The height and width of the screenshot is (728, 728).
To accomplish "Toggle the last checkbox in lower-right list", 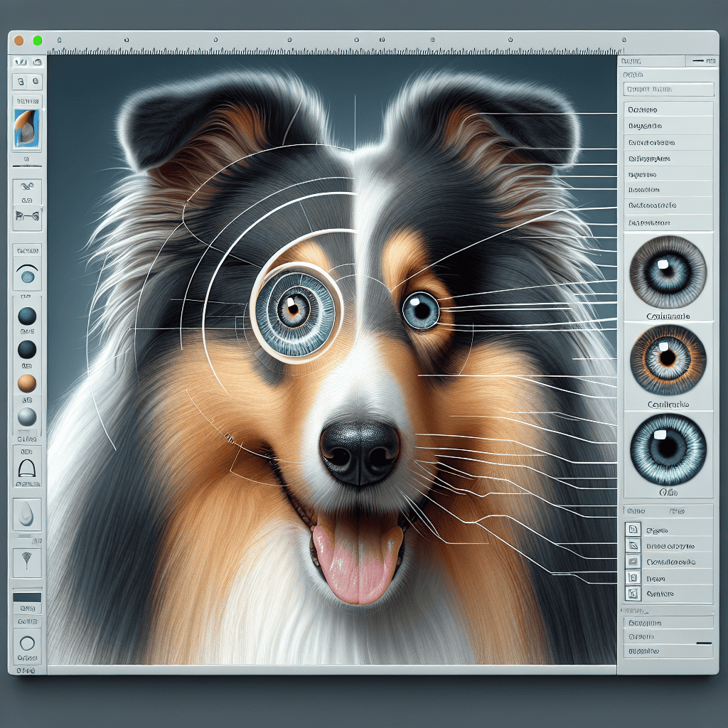I will (631, 593).
